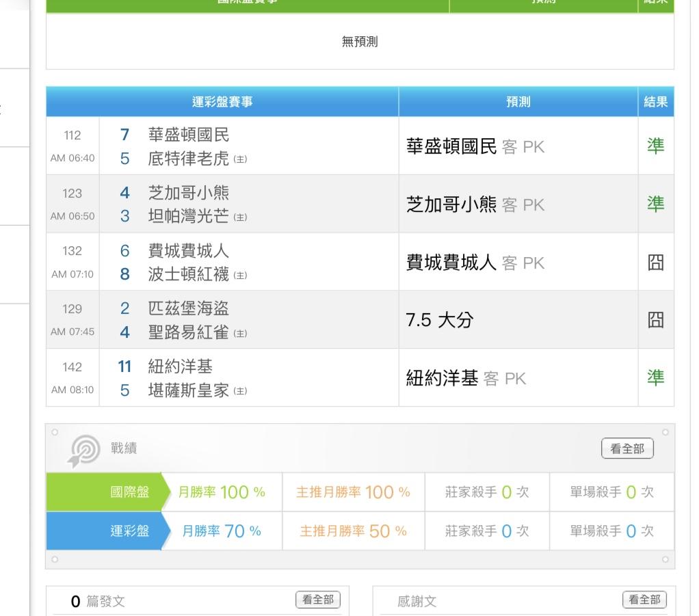
Task: Select the 運彩盤 record tab
Action: [x=108, y=531]
